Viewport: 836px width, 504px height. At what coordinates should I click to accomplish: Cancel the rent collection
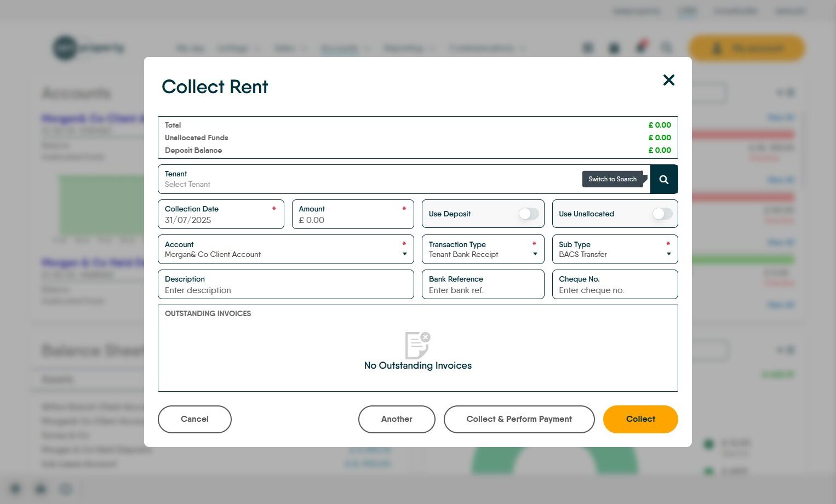194,419
